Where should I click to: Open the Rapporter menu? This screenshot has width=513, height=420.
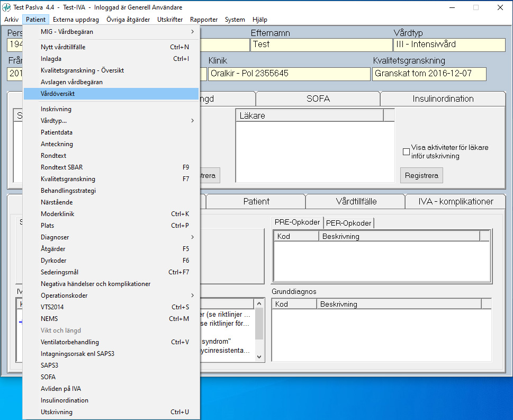204,20
